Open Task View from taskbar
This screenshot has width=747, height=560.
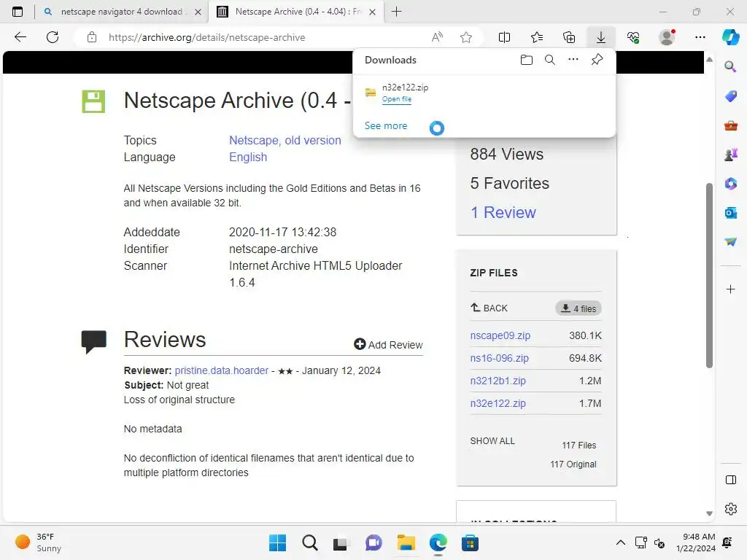pyautogui.click(x=341, y=542)
